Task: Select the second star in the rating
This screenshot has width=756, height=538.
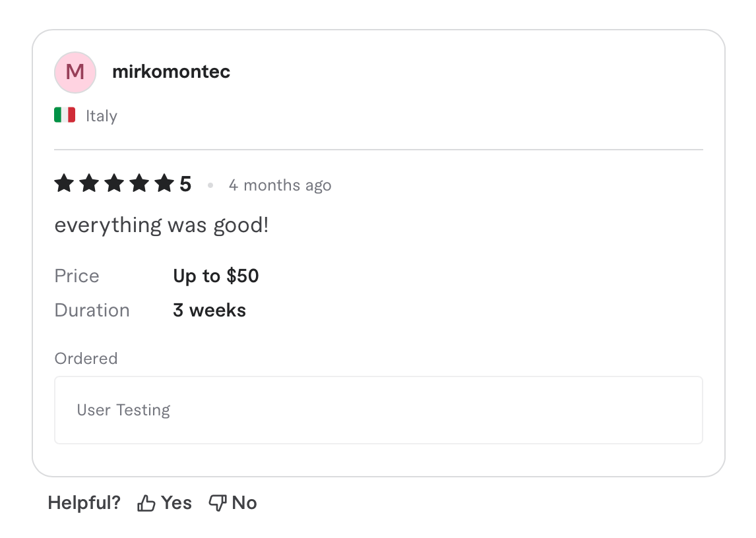Action: click(x=90, y=184)
